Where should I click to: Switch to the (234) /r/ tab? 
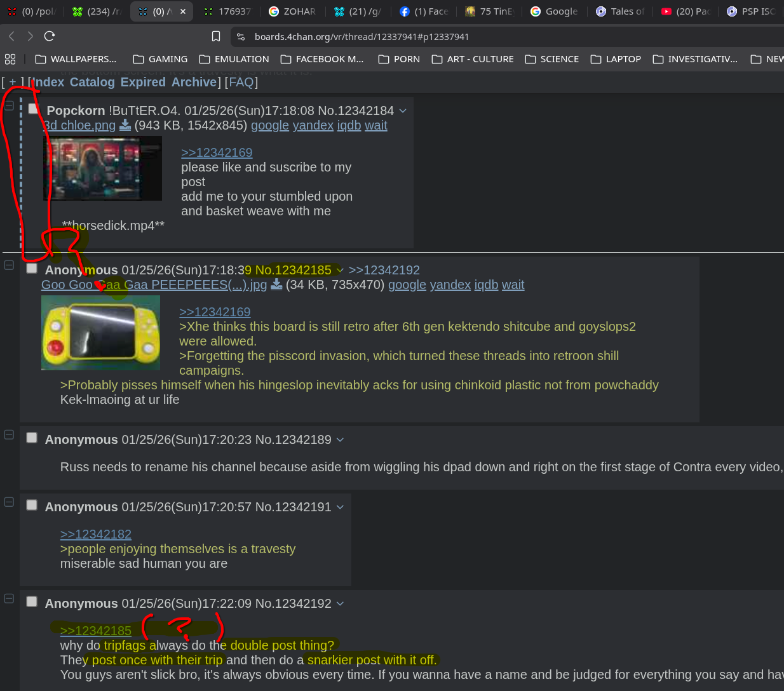pos(97,11)
